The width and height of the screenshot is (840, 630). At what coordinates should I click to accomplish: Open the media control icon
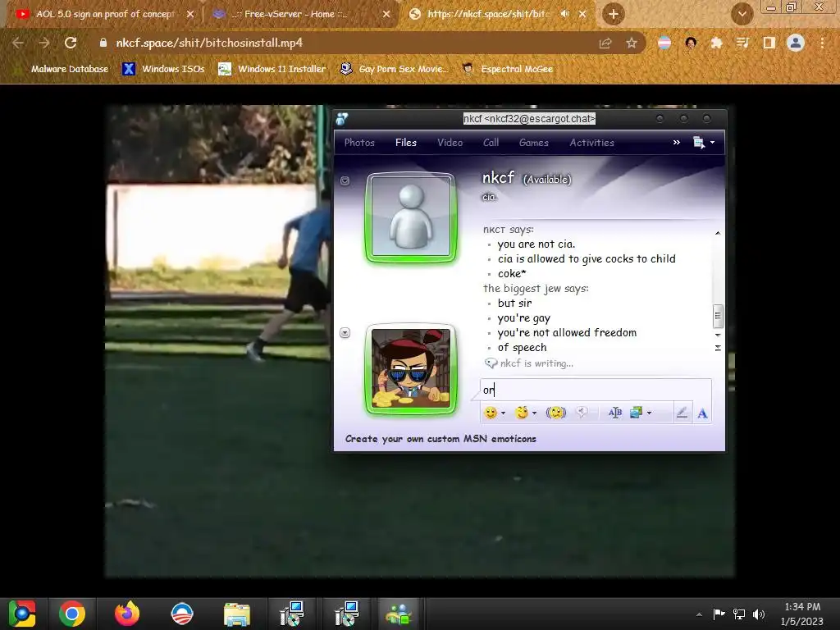tap(742, 43)
